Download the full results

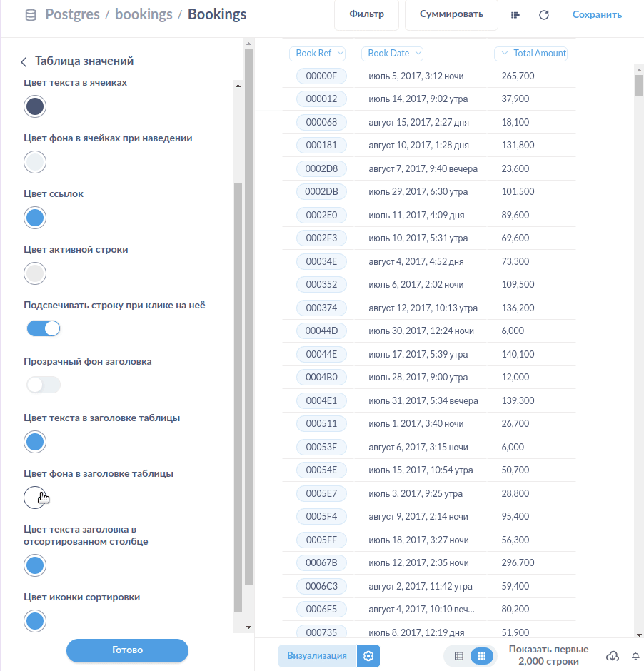(612, 656)
